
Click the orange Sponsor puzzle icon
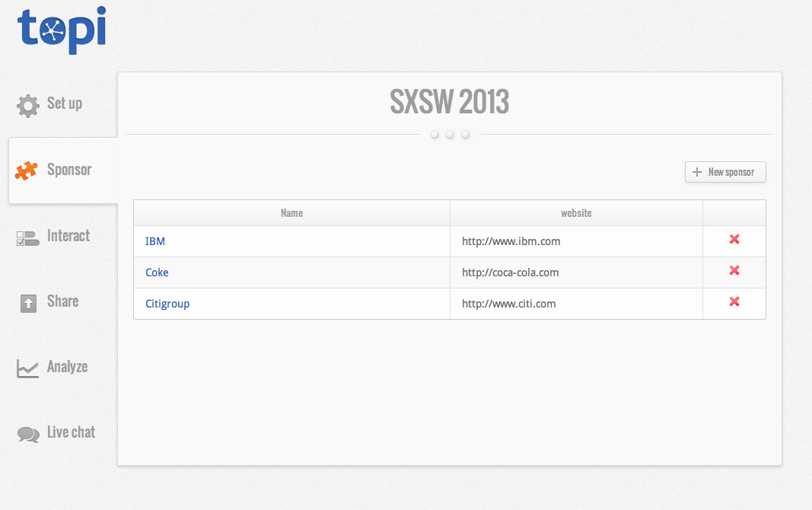click(x=26, y=171)
